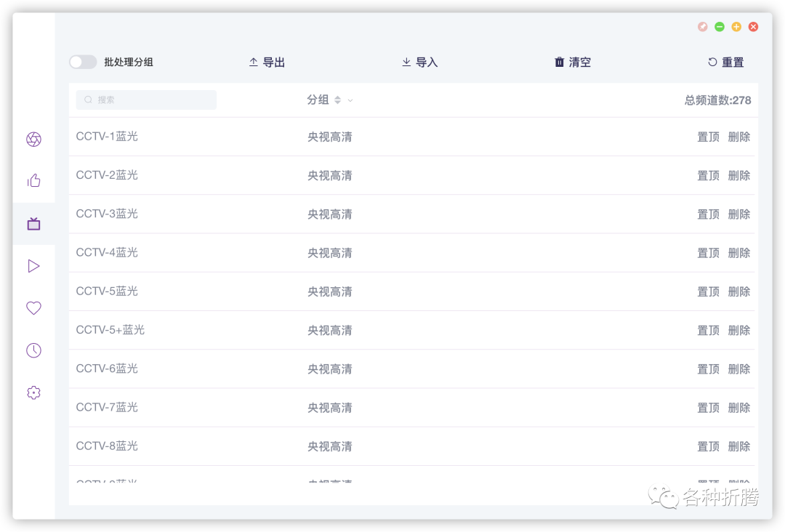
Task: Click the magnifier icon in the search box
Action: coord(87,100)
